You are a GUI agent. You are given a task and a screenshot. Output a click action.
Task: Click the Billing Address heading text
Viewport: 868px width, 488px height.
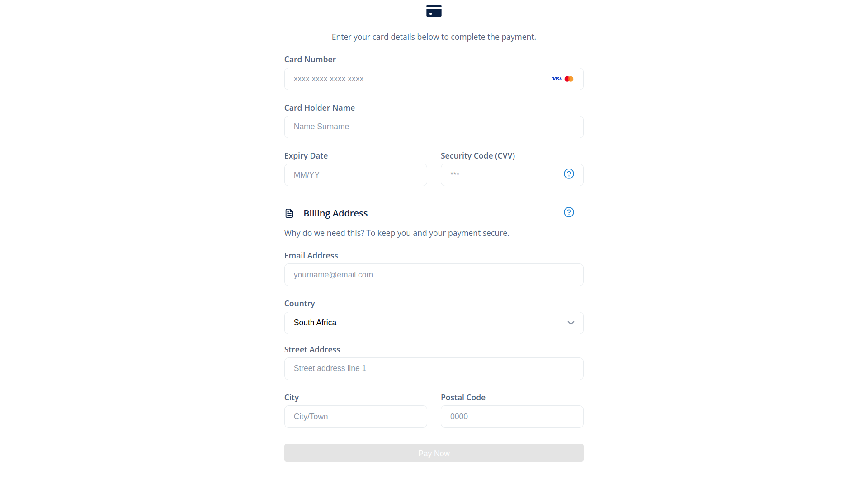tap(335, 213)
